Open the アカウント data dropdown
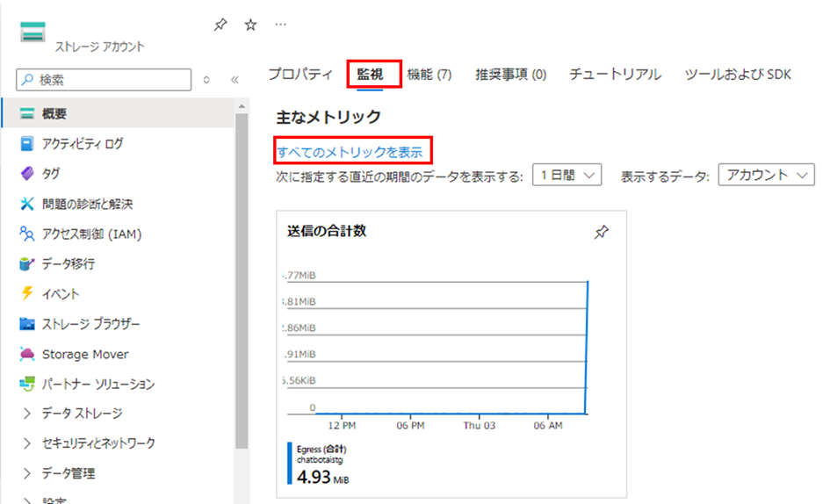Screen dimensions: 830x504 (766, 175)
